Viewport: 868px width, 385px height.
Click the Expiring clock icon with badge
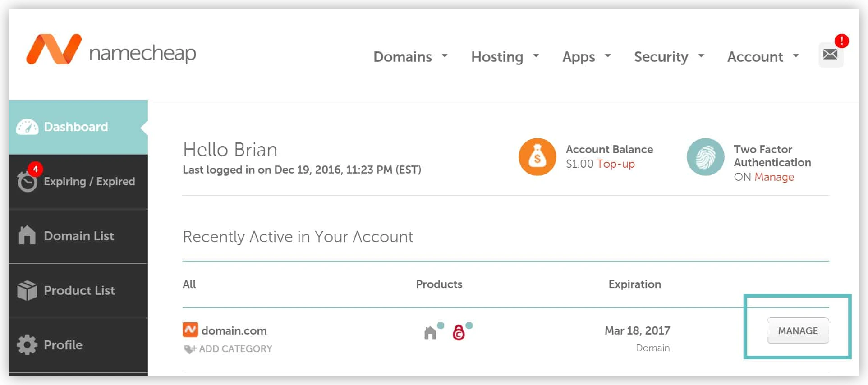[28, 179]
